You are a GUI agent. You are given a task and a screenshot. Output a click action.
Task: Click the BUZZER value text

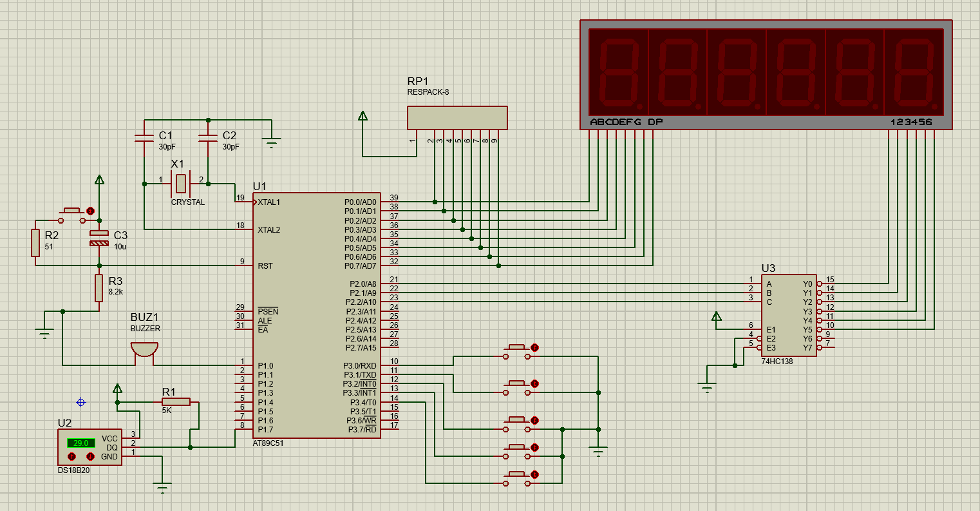tap(146, 329)
